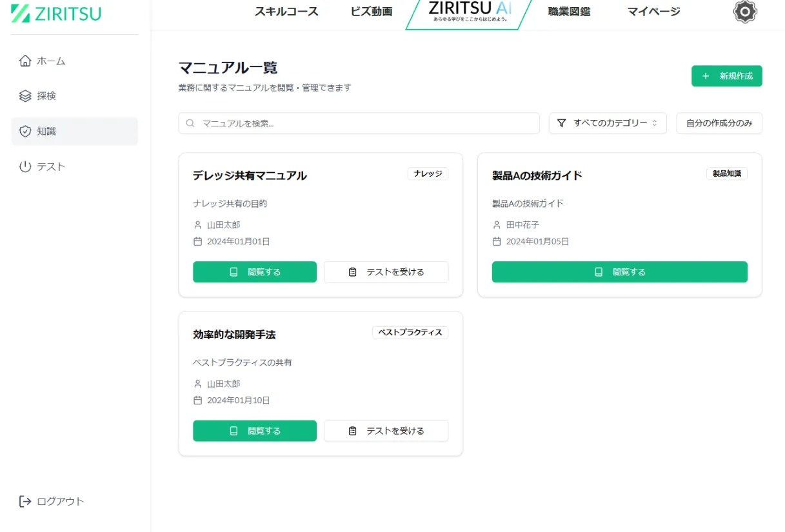785x532 pixels.
Task: Select the テスト power icon in sidebar
Action: pyautogui.click(x=25, y=166)
